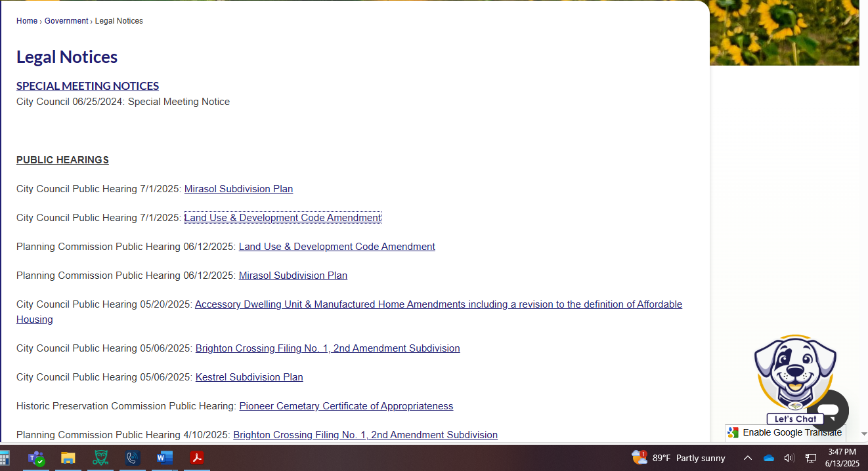Launch File Explorer from the taskbar

68,458
